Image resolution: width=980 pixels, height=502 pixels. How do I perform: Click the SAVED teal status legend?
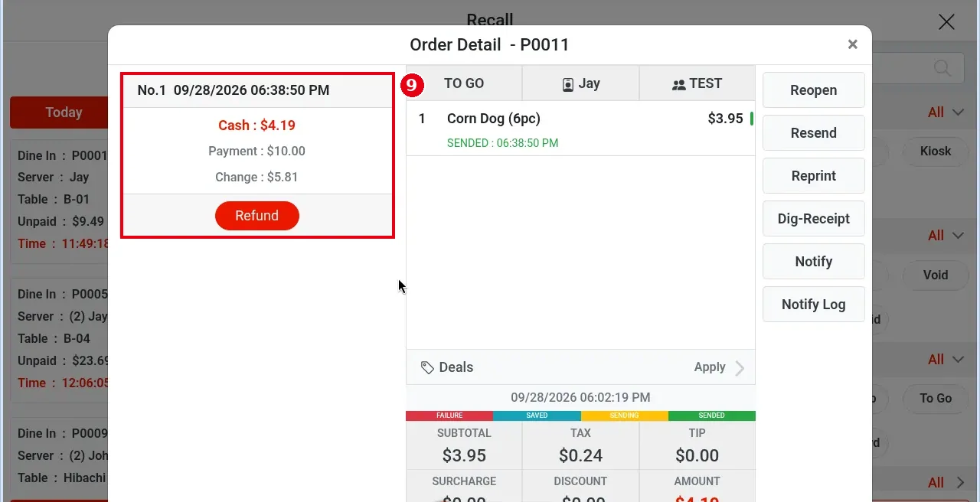(x=537, y=416)
